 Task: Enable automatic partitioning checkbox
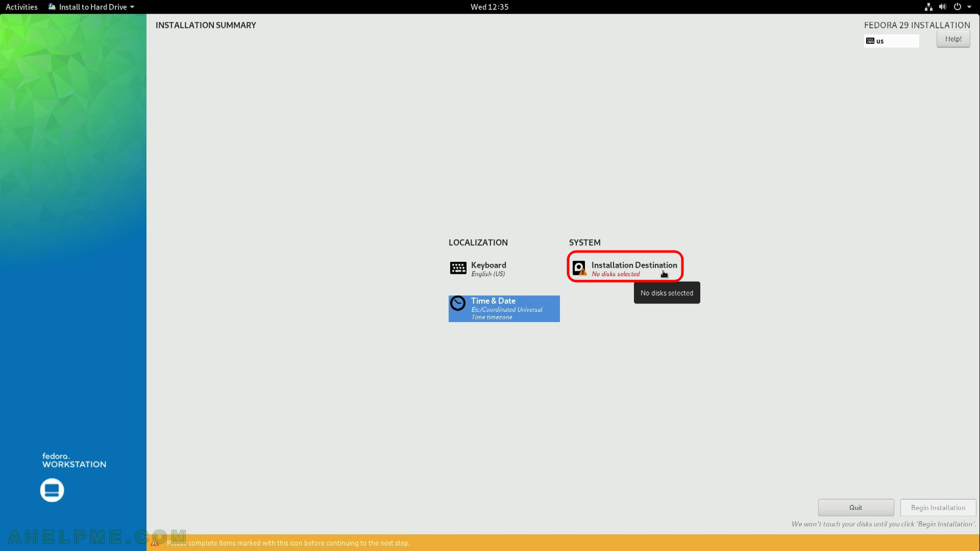[x=625, y=268]
